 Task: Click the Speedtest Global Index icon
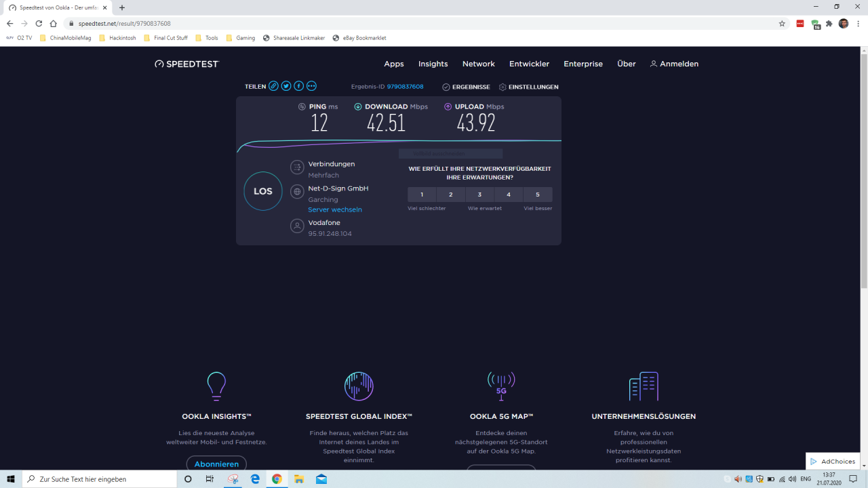pyautogui.click(x=359, y=386)
